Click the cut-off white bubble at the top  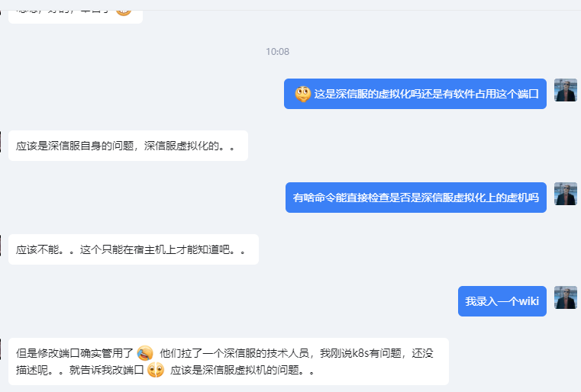[x=69, y=11]
